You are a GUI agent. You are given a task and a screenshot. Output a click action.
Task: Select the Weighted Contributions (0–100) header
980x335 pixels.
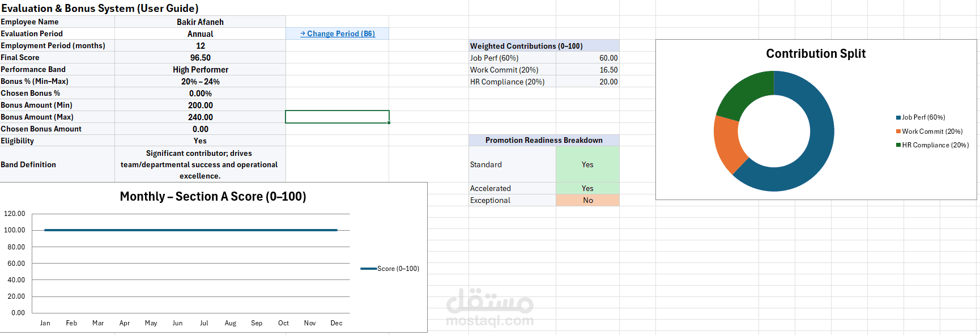tap(544, 46)
